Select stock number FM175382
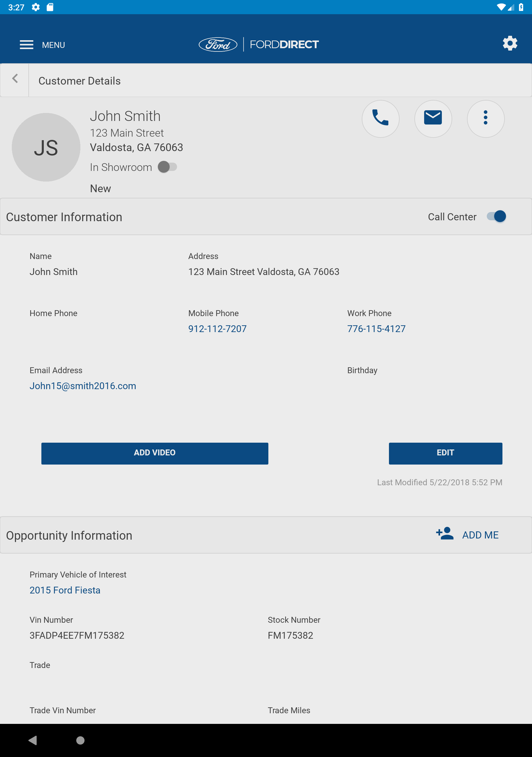The image size is (532, 757). pos(290,635)
